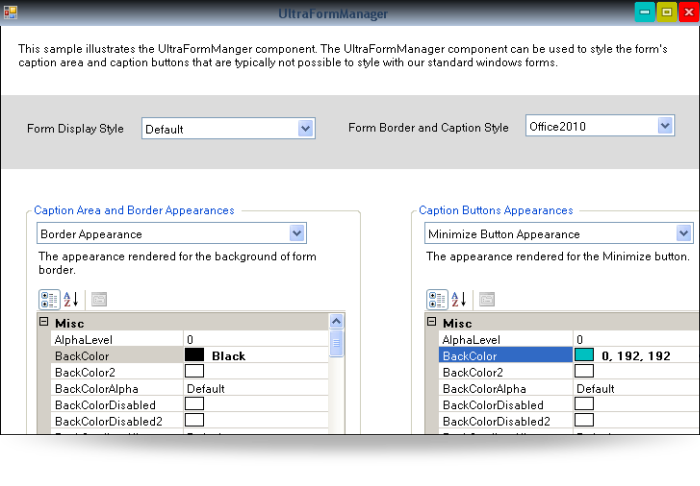
Task: Collapse the Misc category in the right grid
Action: [432, 322]
